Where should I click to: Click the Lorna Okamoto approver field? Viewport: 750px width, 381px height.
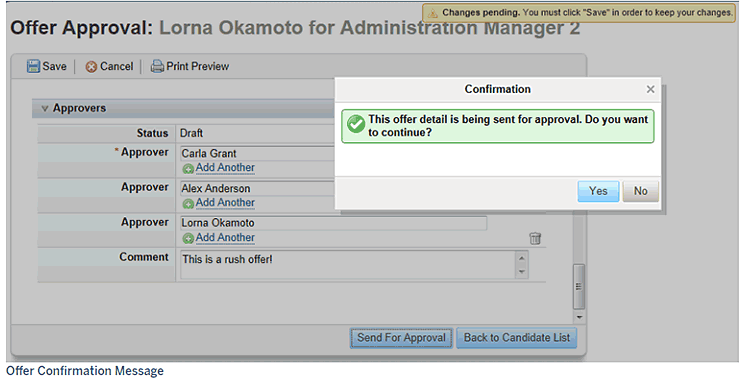click(x=333, y=223)
